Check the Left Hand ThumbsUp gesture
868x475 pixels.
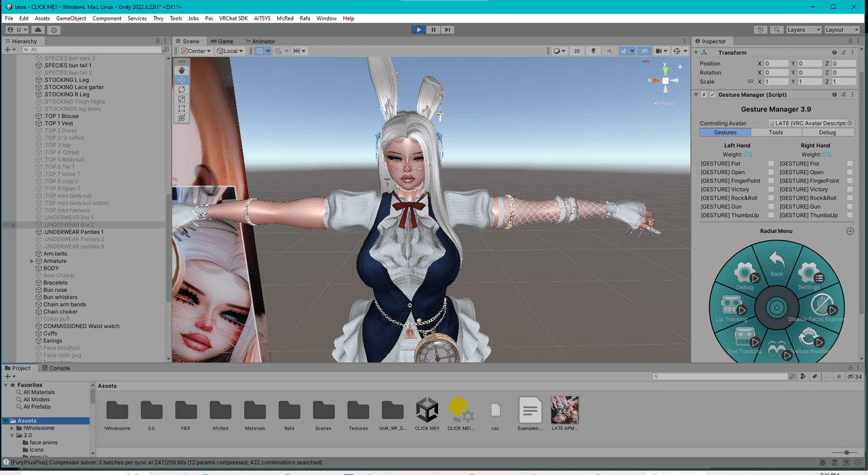click(x=771, y=215)
